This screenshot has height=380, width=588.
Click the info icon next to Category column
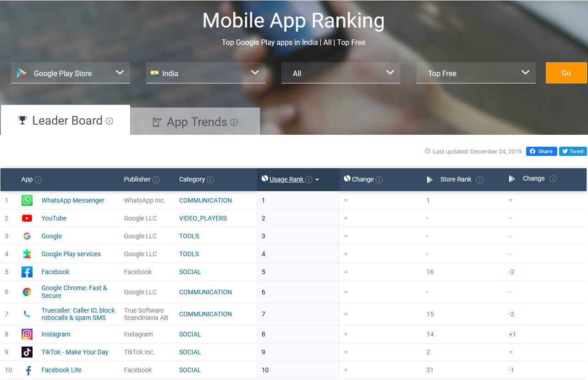210,180
